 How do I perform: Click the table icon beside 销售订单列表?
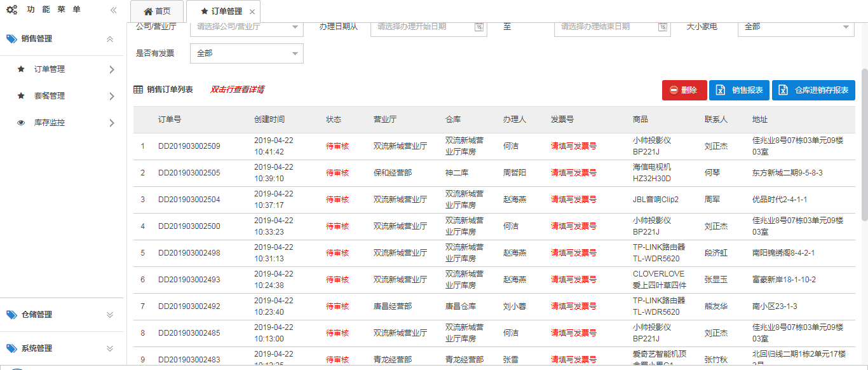click(138, 90)
